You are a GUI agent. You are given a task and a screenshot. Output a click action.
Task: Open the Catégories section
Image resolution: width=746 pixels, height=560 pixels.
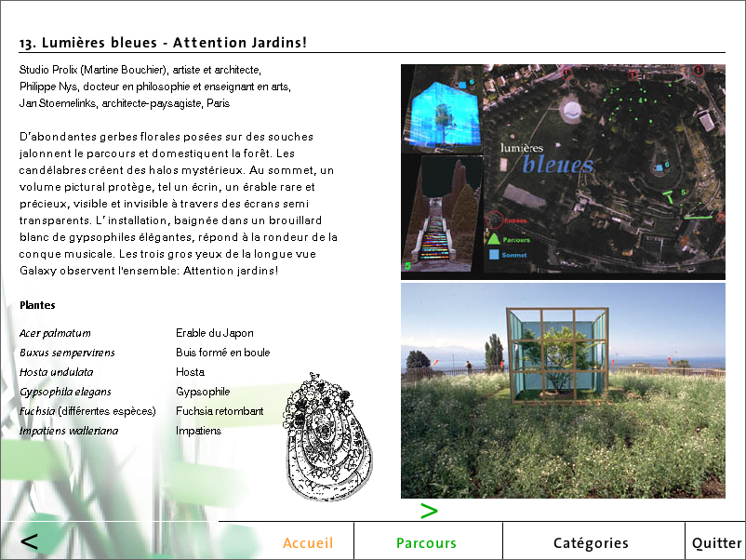coord(591,543)
